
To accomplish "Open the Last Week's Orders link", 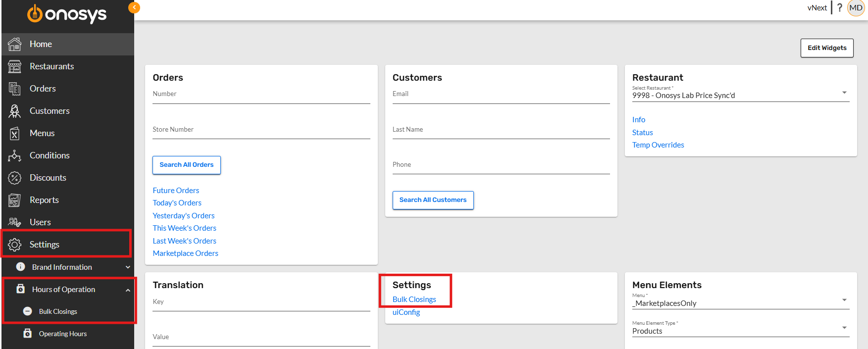I will pyautogui.click(x=184, y=241).
